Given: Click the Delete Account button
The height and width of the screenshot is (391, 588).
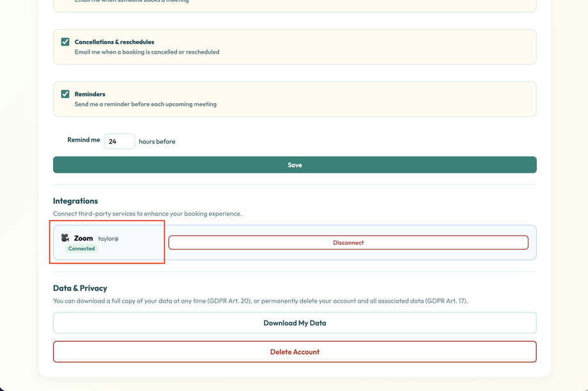Looking at the screenshot, I should pyautogui.click(x=295, y=351).
